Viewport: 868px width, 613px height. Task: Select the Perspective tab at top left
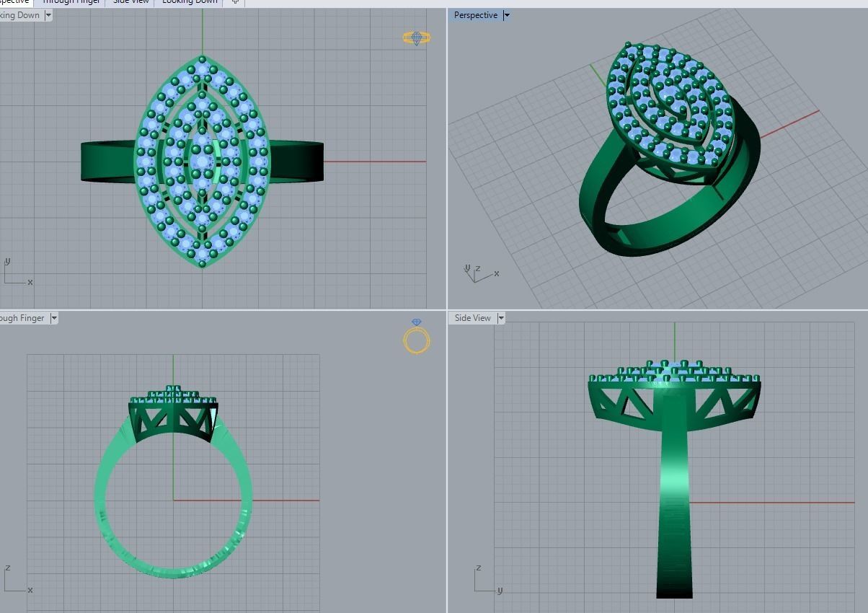click(x=14, y=2)
